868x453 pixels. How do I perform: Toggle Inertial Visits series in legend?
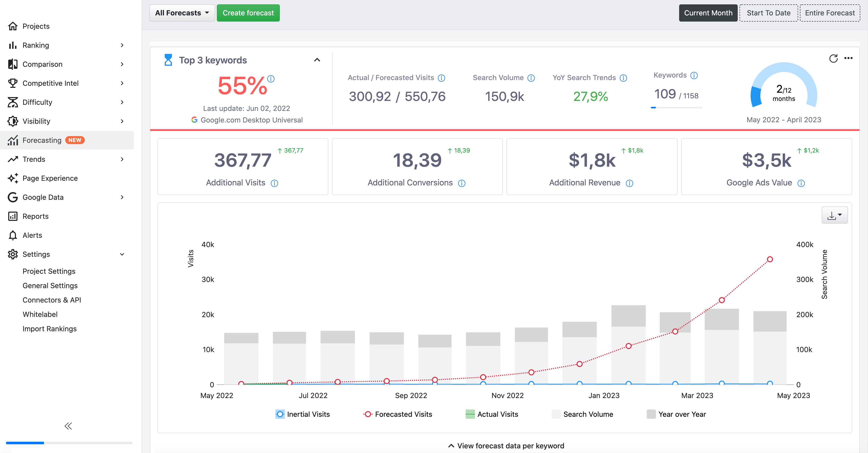pyautogui.click(x=303, y=414)
